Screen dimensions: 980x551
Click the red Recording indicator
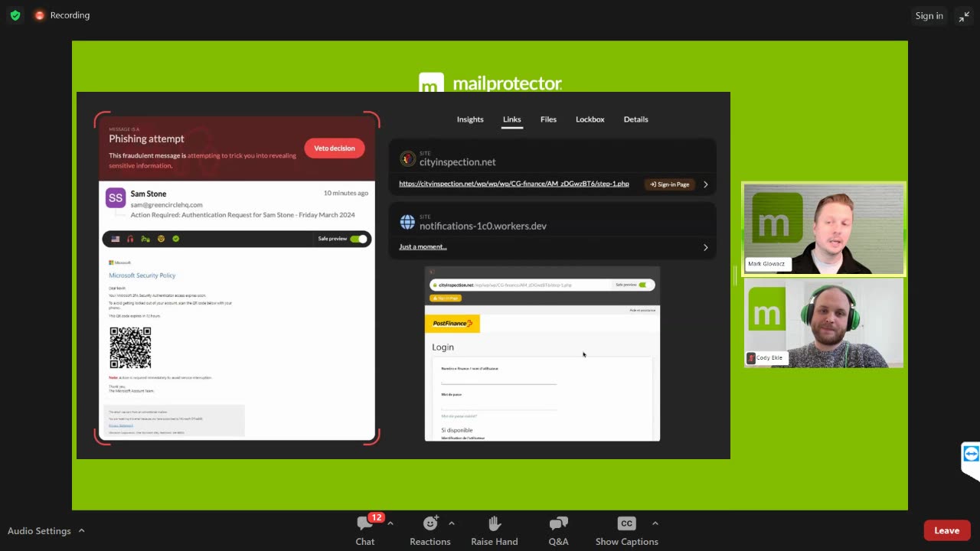[x=62, y=15]
